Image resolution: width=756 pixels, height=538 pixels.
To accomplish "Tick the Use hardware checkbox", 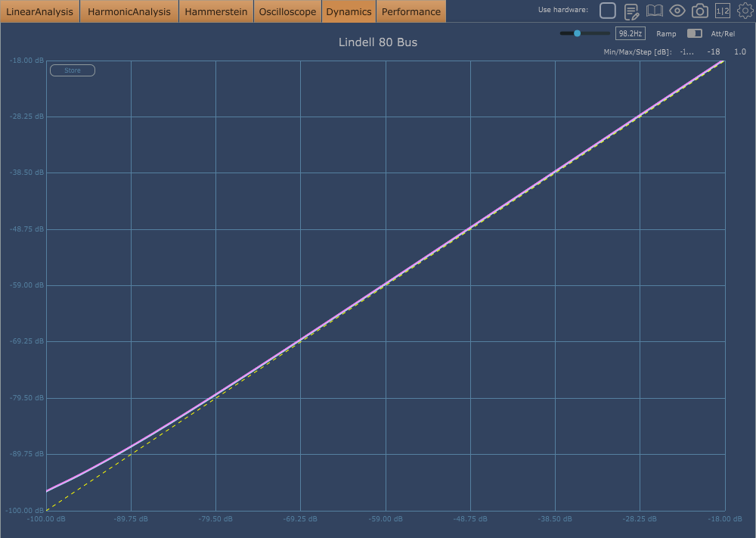I will [x=608, y=11].
